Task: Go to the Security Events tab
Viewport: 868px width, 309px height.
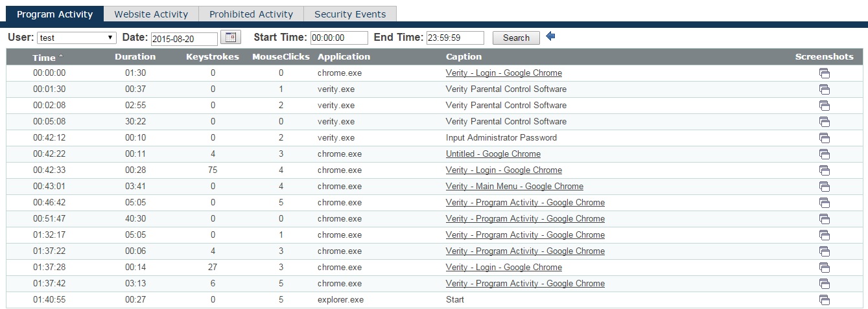Action: [350, 14]
